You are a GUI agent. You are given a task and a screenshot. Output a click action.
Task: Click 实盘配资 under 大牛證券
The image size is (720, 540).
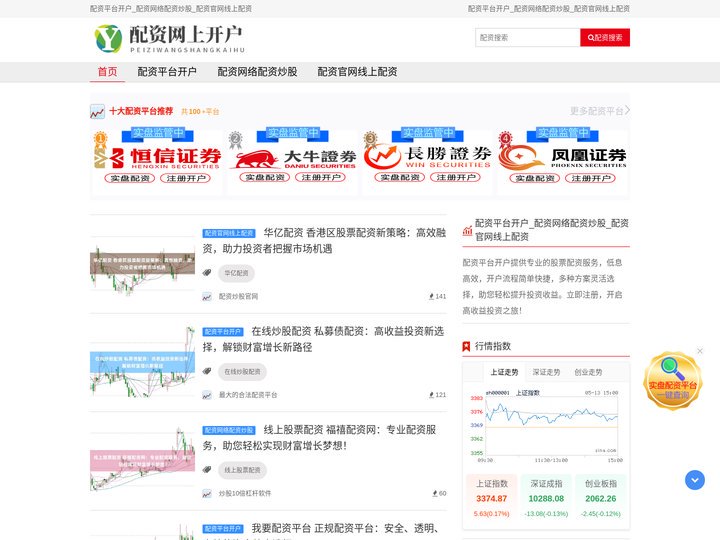[264, 177]
